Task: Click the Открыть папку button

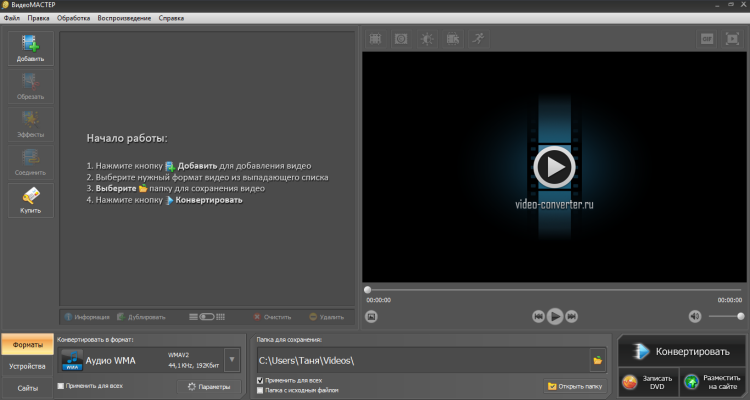Action: tap(575, 386)
